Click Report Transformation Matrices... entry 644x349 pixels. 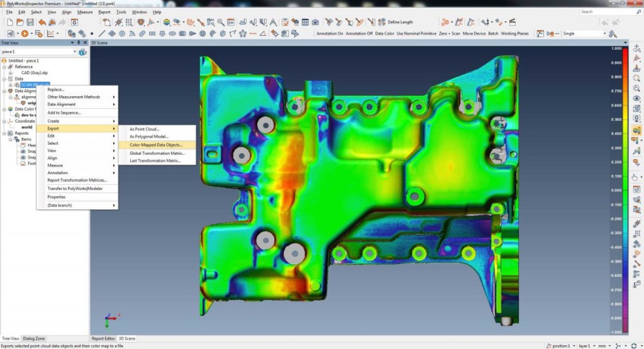click(77, 180)
